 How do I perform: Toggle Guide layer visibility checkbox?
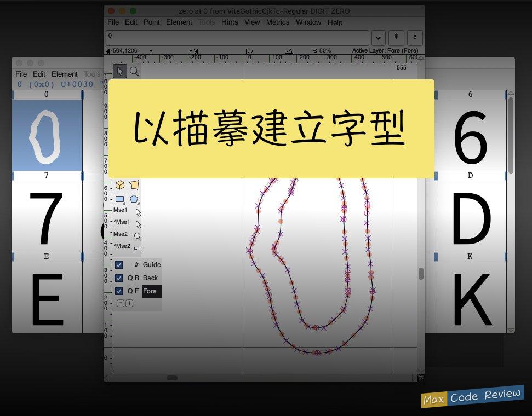click(119, 265)
